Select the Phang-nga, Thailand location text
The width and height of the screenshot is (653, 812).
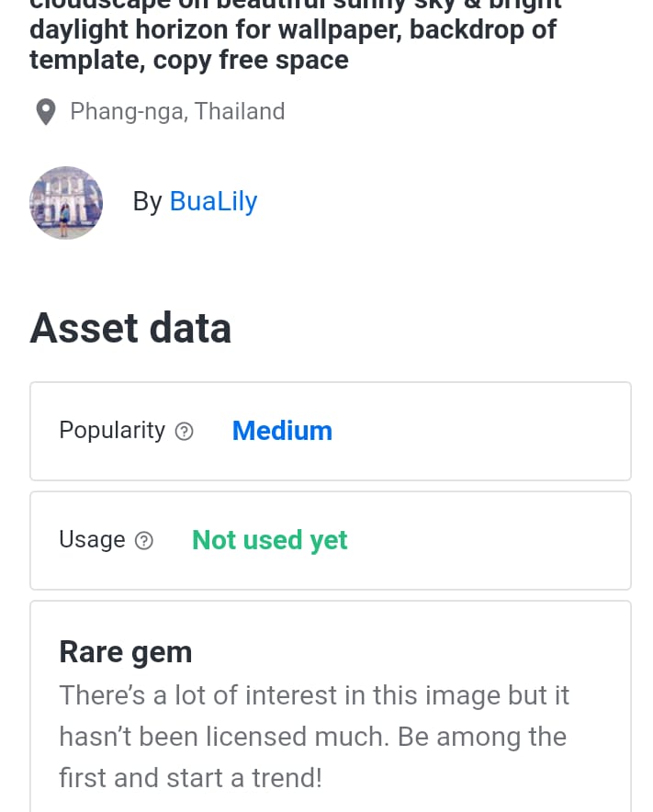(177, 112)
